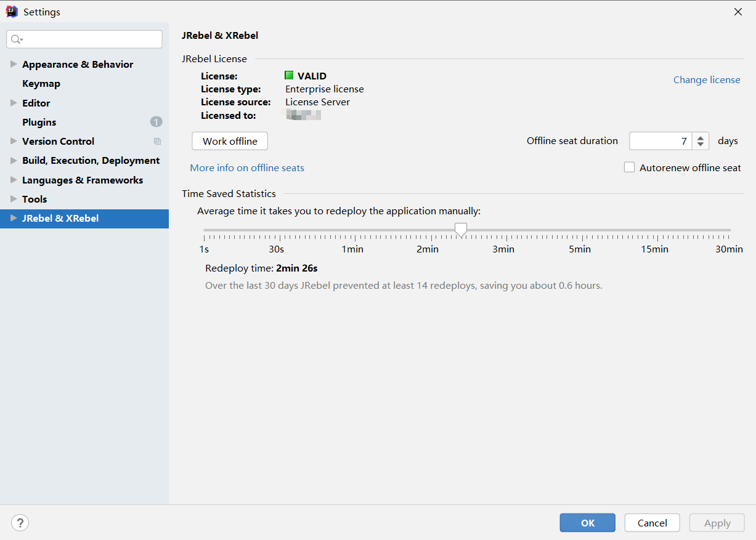Click the green VALID license status indicator
This screenshot has height=540, width=756.
click(x=289, y=76)
